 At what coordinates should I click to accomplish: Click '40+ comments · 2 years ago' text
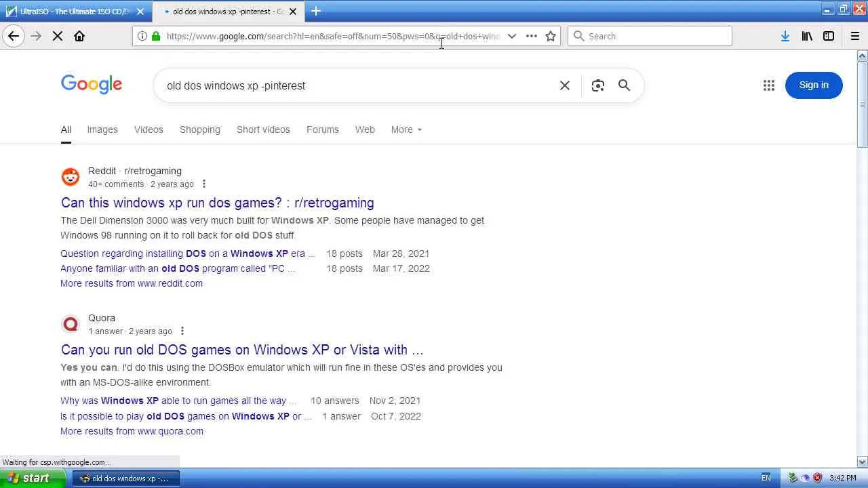coord(141,184)
